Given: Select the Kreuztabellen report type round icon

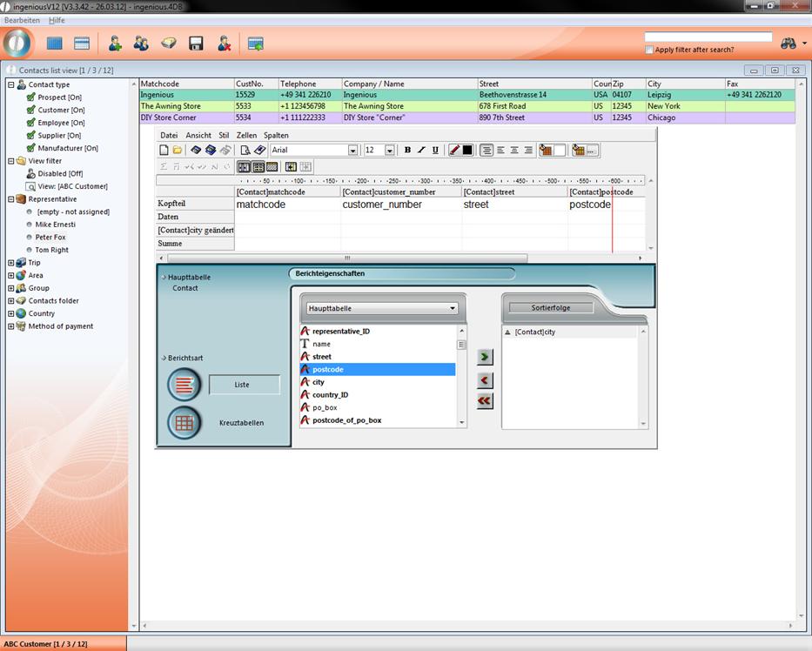Looking at the screenshot, I should coord(184,423).
